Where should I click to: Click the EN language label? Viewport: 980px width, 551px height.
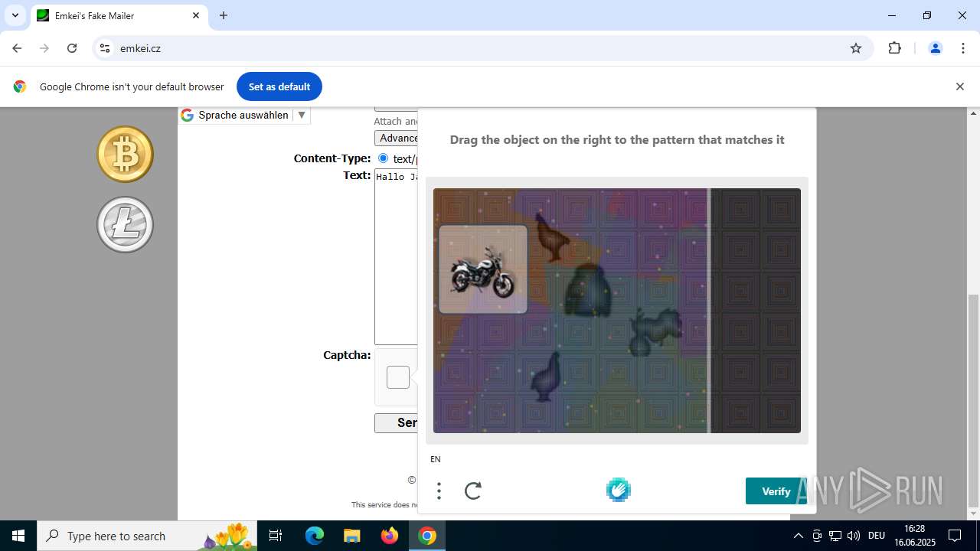coord(436,459)
